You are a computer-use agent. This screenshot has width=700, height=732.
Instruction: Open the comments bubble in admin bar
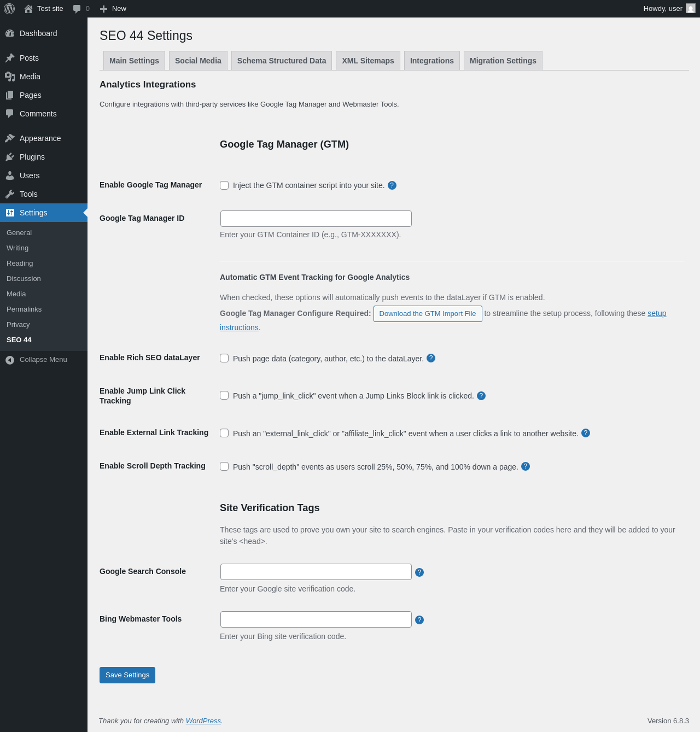point(81,9)
